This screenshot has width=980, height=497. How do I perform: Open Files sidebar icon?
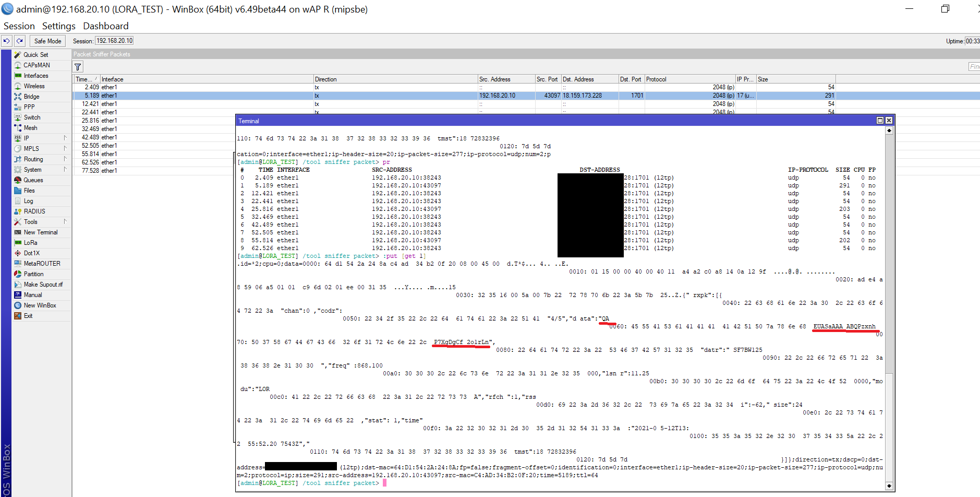(18, 191)
